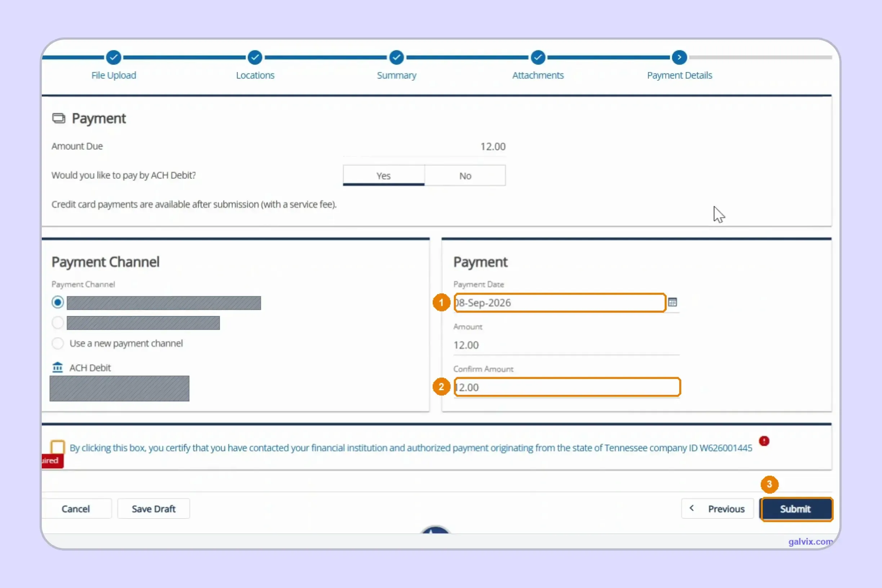Click the Submit button
Image resolution: width=882 pixels, height=588 pixels.
pyautogui.click(x=796, y=509)
